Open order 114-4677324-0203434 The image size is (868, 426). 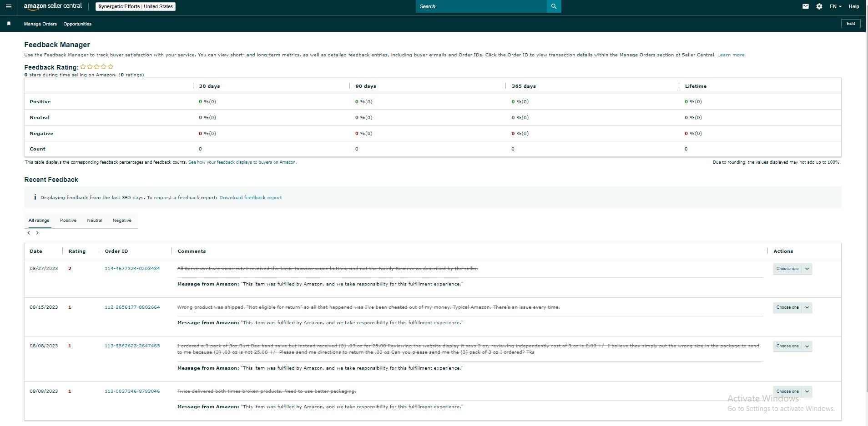click(x=132, y=269)
